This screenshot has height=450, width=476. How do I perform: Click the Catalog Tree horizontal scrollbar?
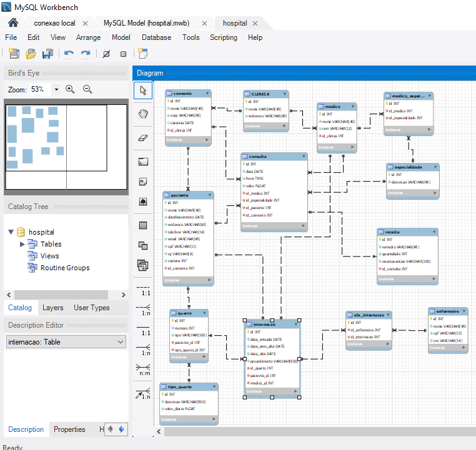[x=61, y=295]
